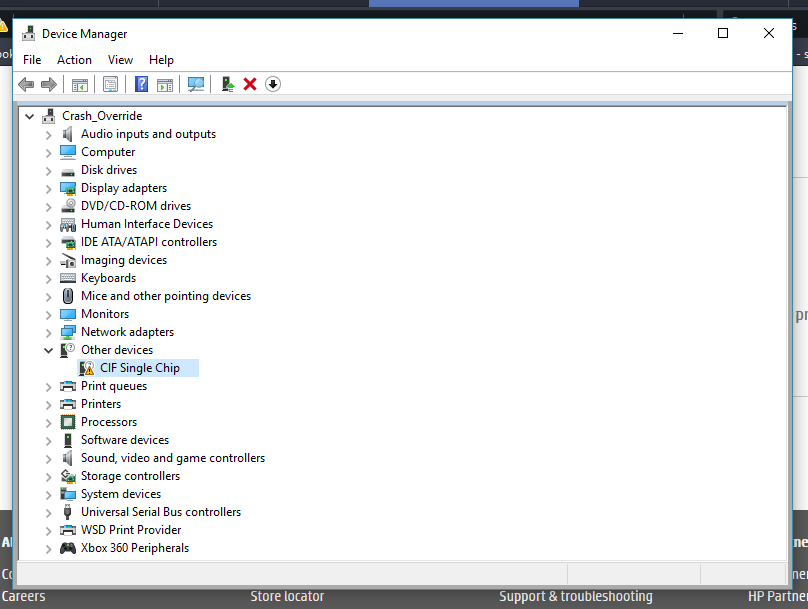Expand the System devices category
Viewport: 808px width, 609px height.
(x=48, y=495)
